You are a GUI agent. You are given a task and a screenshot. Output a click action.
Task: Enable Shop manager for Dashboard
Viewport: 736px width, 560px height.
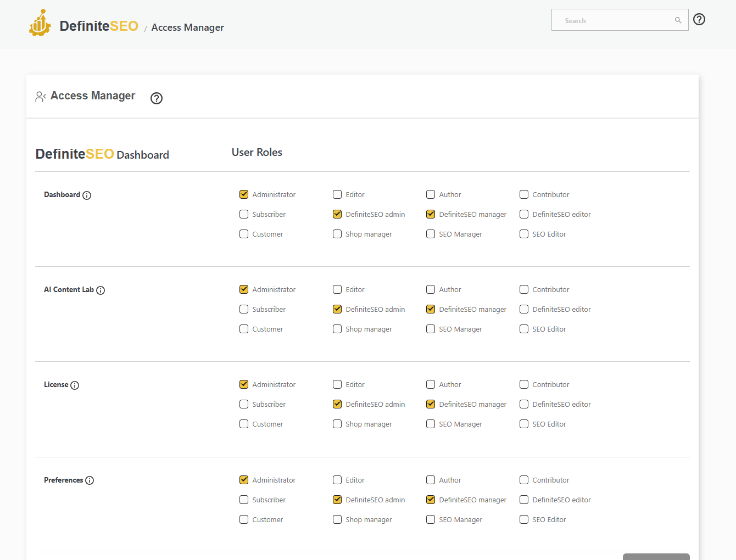pyautogui.click(x=337, y=234)
